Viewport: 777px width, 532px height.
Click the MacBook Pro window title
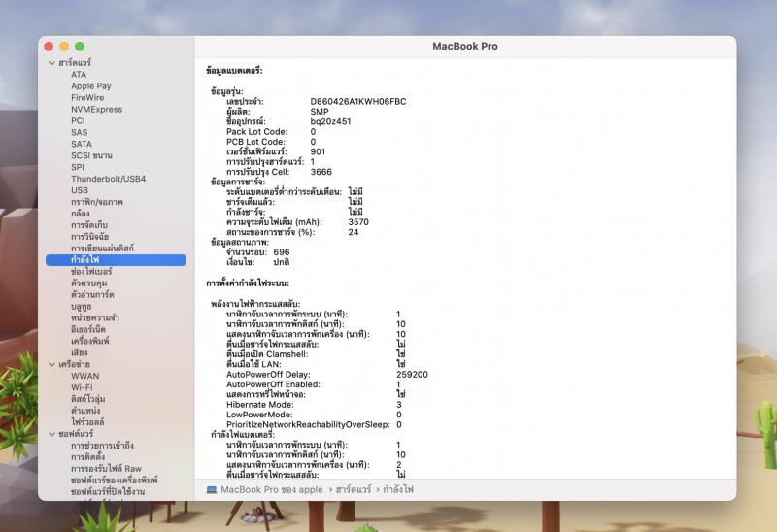coord(465,46)
